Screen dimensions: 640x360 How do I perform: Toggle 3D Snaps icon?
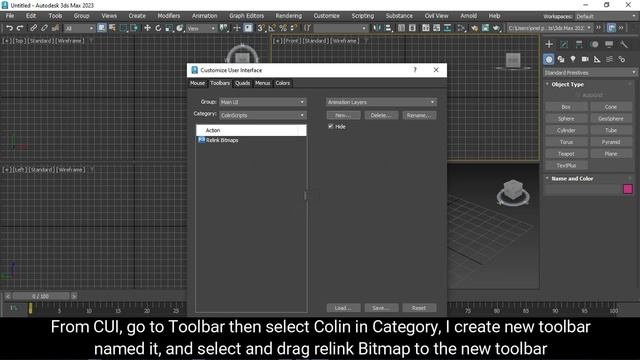click(261, 28)
